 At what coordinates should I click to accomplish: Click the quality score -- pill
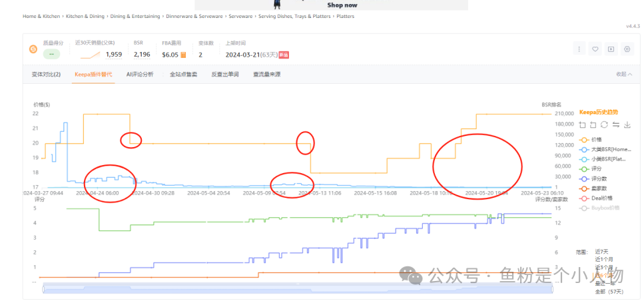(x=51, y=54)
